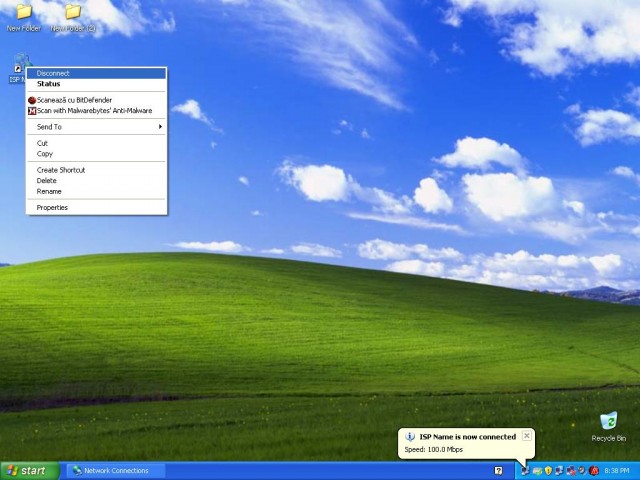Click Scanează cu BitDefender entry
Image resolution: width=640 pixels, height=480 pixels.
point(96,100)
